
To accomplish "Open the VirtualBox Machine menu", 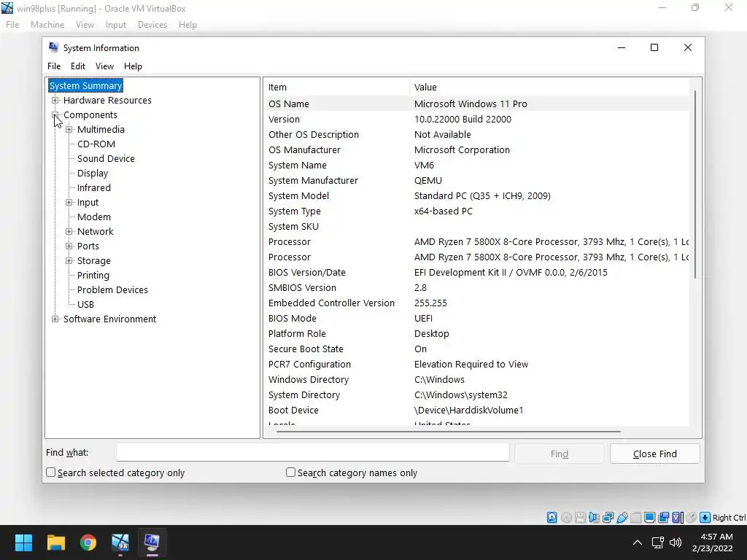I will (47, 25).
